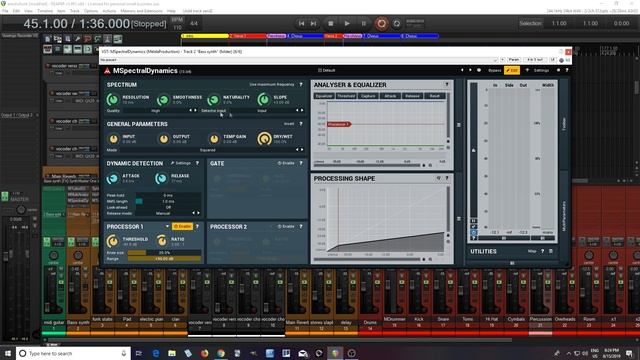
Task: Open the plugin Settings button
Action: 541,71
